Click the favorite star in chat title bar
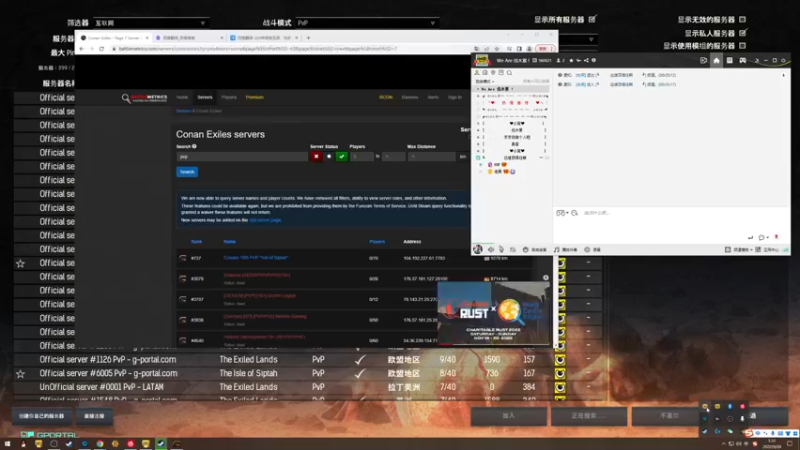Image resolution: width=800 pixels, height=450 pixels. tap(571, 60)
